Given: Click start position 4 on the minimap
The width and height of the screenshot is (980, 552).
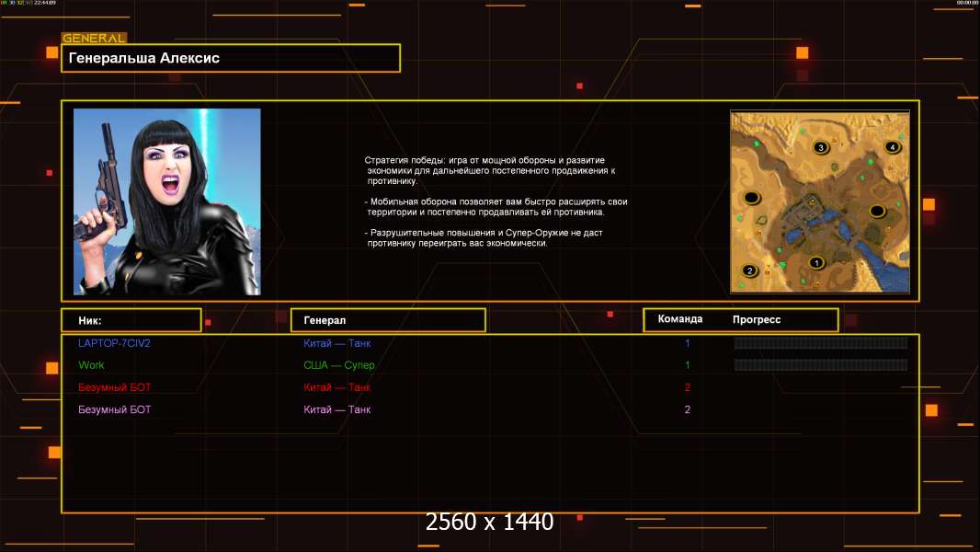Looking at the screenshot, I should pyautogui.click(x=892, y=147).
